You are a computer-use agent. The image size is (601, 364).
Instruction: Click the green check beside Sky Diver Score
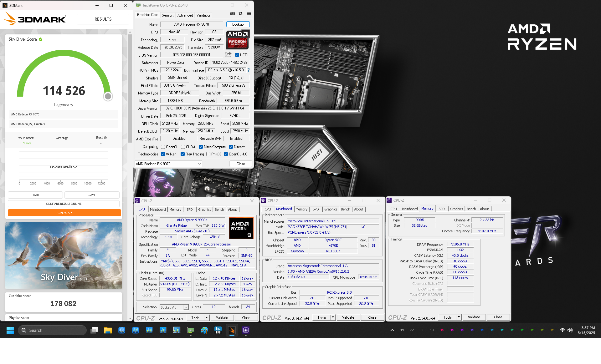pyautogui.click(x=41, y=39)
